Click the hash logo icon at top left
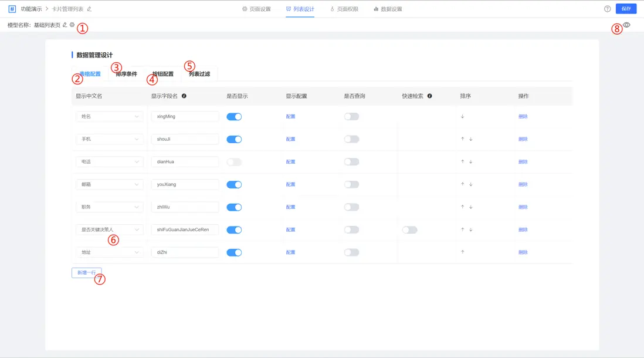 12,9
